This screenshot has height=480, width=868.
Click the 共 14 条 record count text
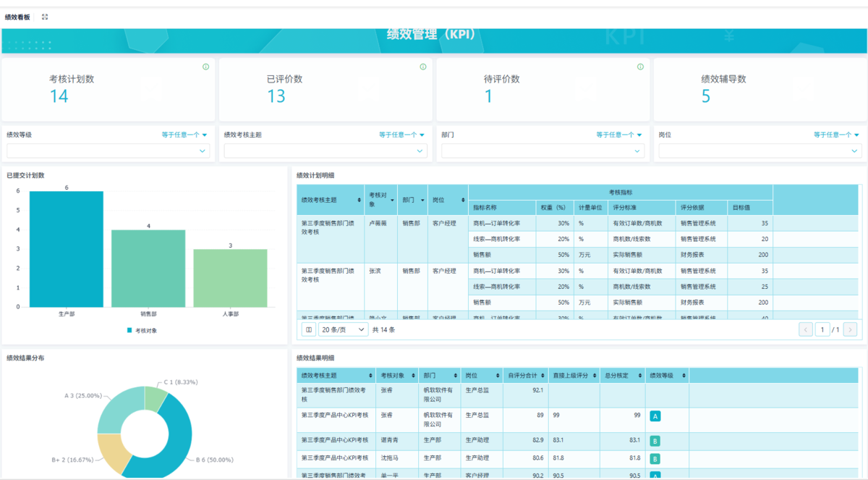383,329
